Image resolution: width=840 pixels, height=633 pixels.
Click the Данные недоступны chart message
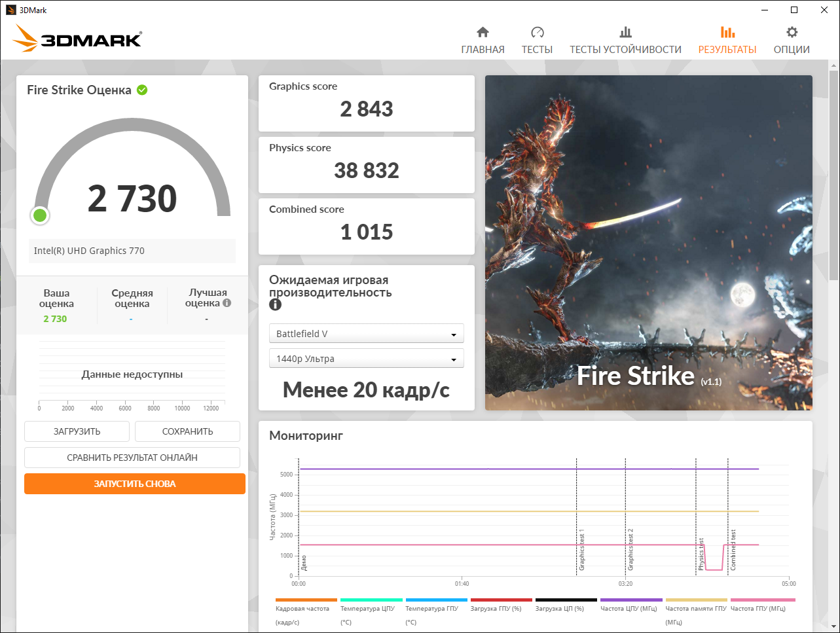[132, 374]
